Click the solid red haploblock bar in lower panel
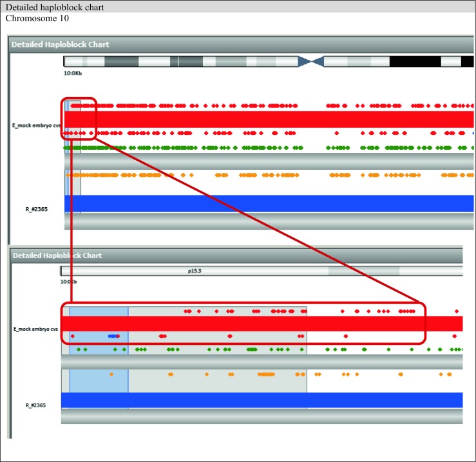Image resolution: width=476 pixels, height=462 pixels. pos(271,323)
